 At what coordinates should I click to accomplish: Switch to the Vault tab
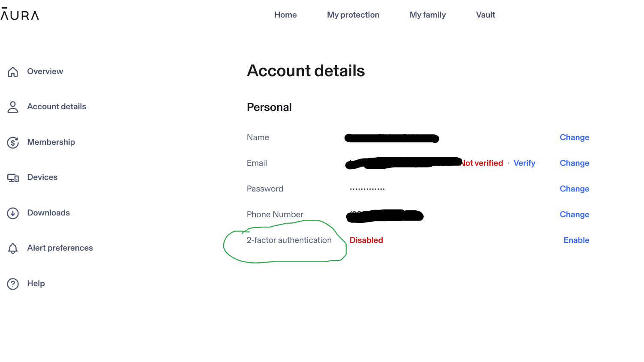(x=485, y=15)
